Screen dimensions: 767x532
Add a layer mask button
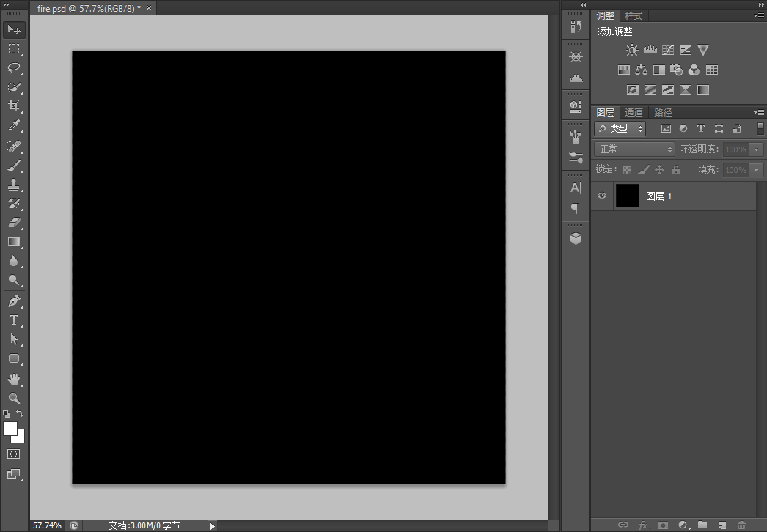pyautogui.click(x=663, y=525)
